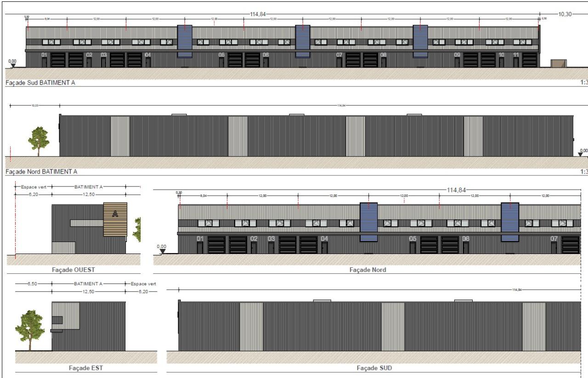588x378 pixels.
Task: Click door number '03' on bold Façade Nord elevation
Action: click(271, 239)
